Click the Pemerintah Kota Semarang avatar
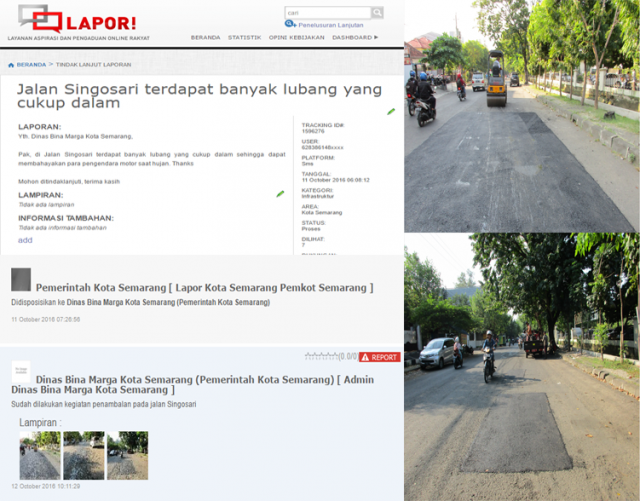The width and height of the screenshot is (640, 501). 21,280
